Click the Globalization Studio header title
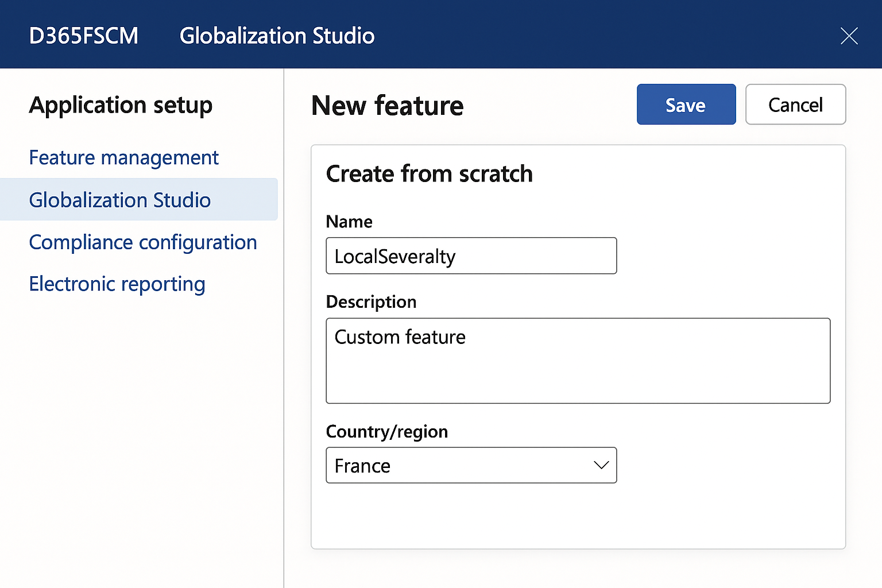The image size is (882, 588). (x=277, y=36)
